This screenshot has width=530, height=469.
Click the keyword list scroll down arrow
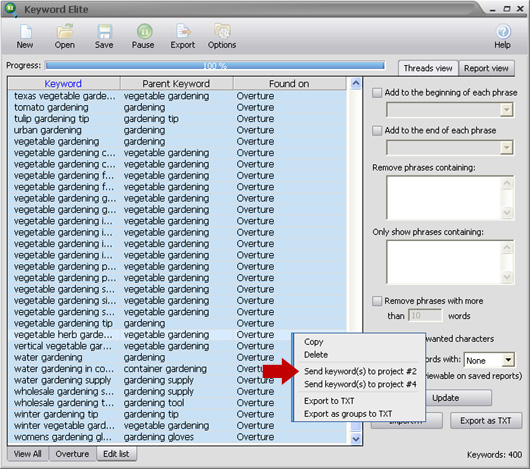[356, 439]
